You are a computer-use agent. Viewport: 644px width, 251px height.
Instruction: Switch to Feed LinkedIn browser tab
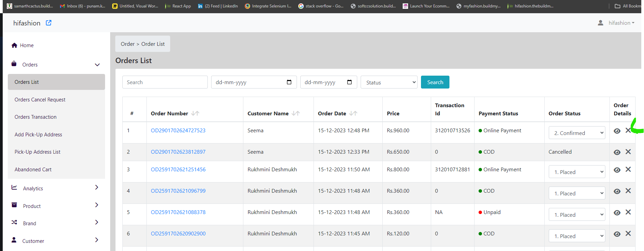tap(218, 6)
